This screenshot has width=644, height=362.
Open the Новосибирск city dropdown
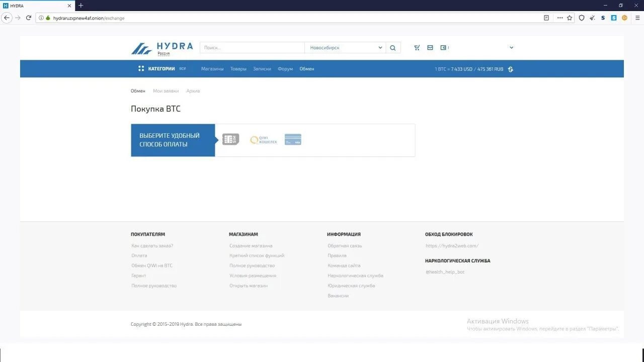345,48
